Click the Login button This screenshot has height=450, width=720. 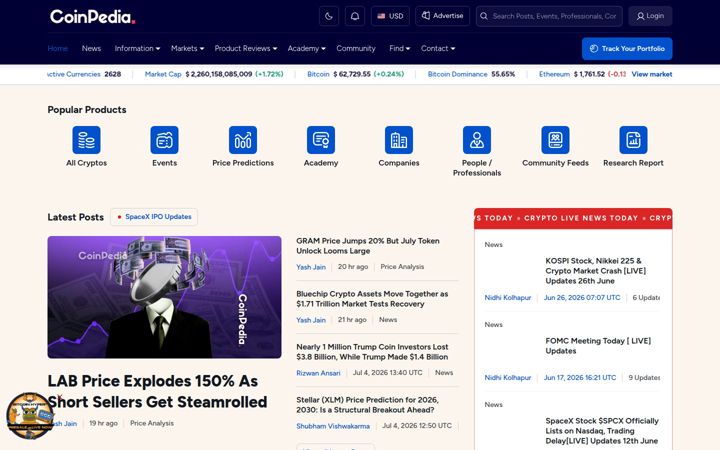tap(650, 16)
